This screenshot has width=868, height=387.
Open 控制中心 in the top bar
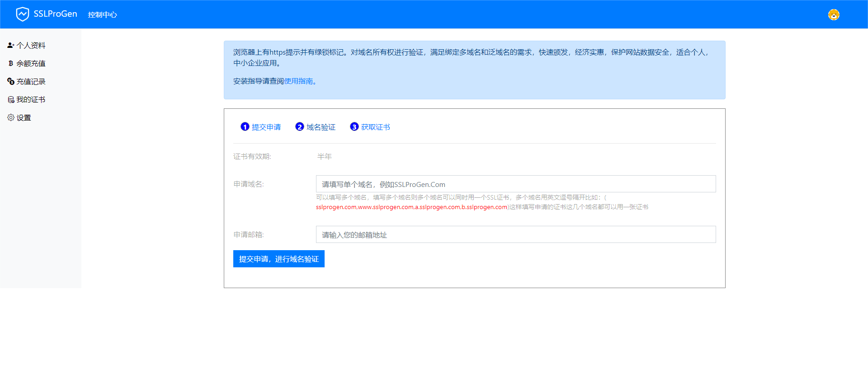(x=102, y=14)
